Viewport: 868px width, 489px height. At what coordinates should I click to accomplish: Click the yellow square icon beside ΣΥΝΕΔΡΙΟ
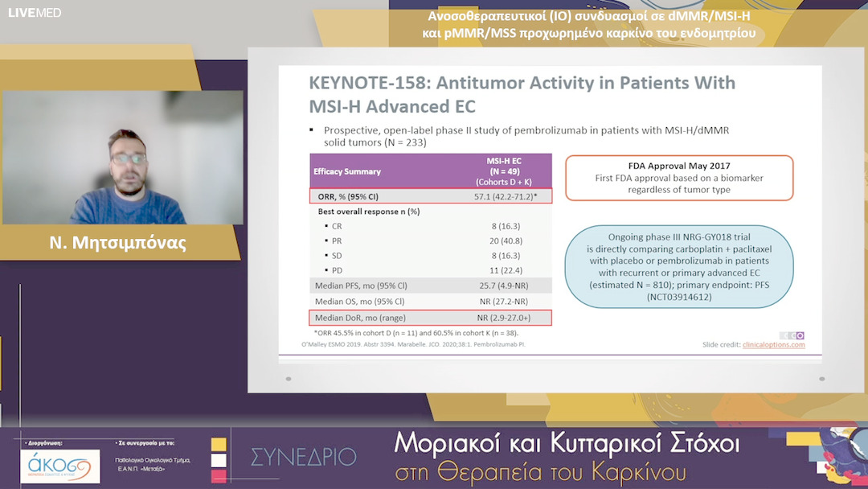pyautogui.click(x=219, y=444)
